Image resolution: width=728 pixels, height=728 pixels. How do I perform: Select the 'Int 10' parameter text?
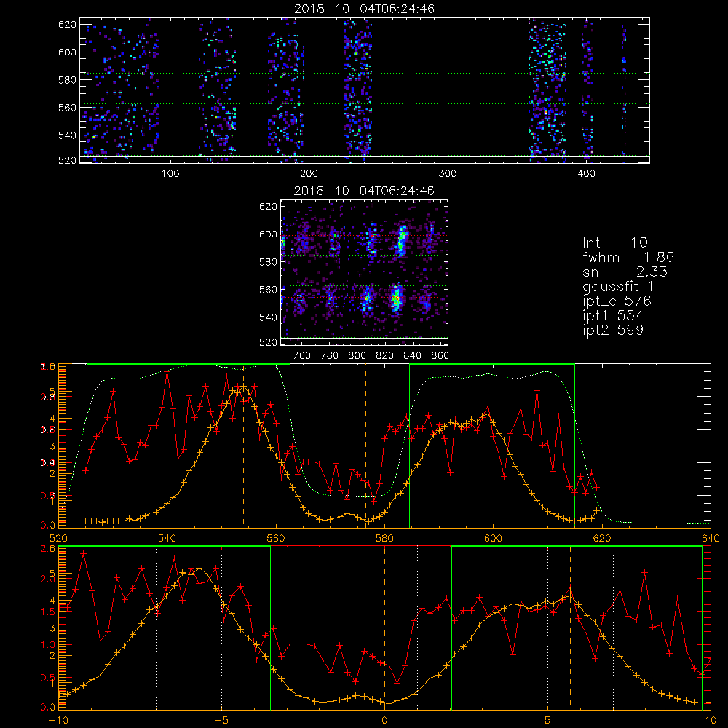pos(615,242)
